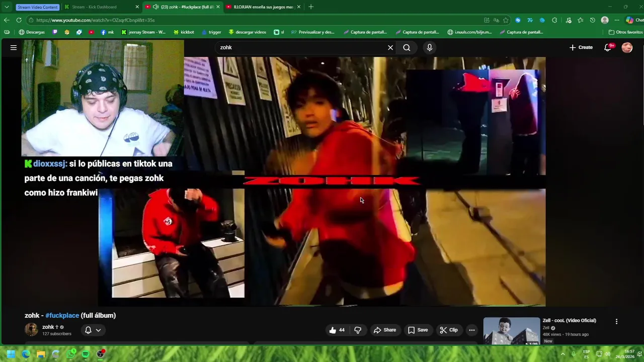Open a new browser tab
Image resolution: width=644 pixels, height=362 pixels.
311,7
